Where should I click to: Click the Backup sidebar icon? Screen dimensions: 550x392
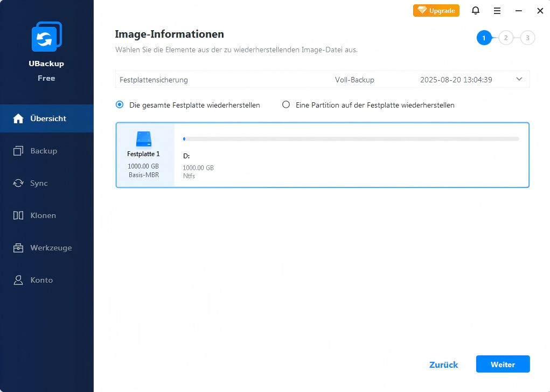pyautogui.click(x=18, y=151)
